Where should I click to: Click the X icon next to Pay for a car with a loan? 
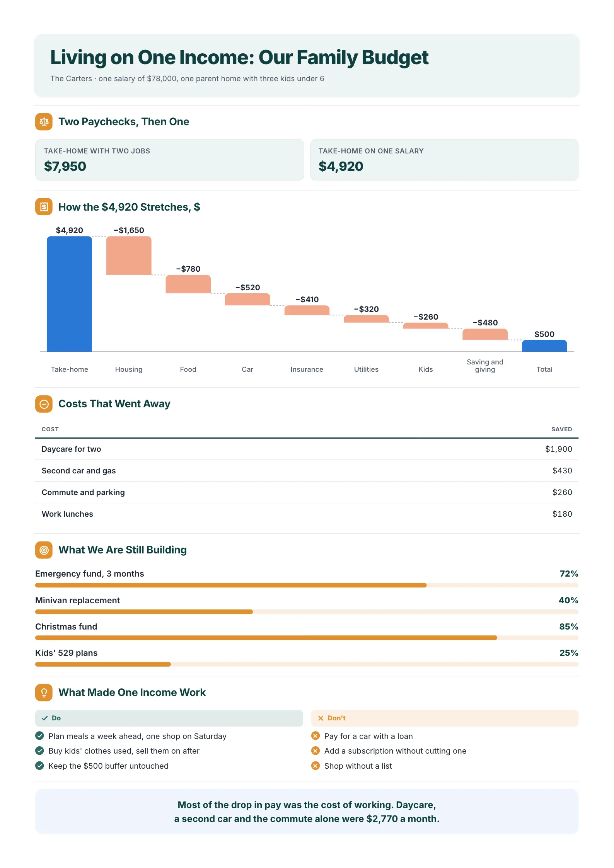pos(316,735)
